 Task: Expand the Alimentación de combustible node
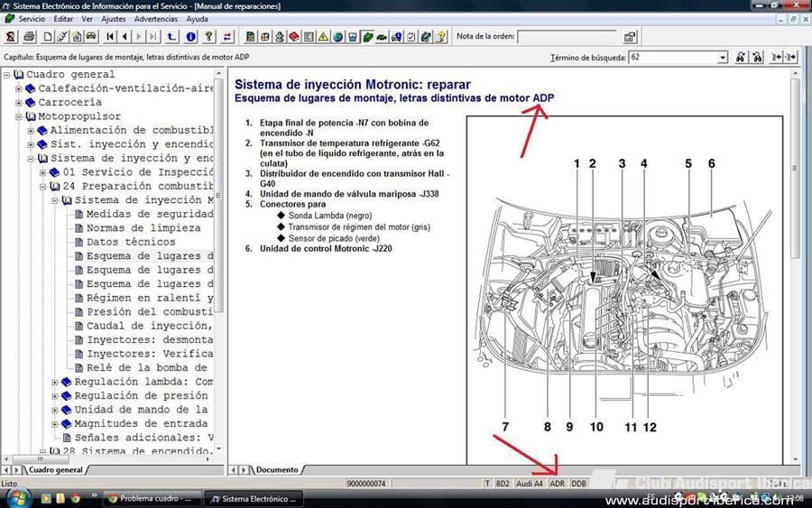[31, 131]
